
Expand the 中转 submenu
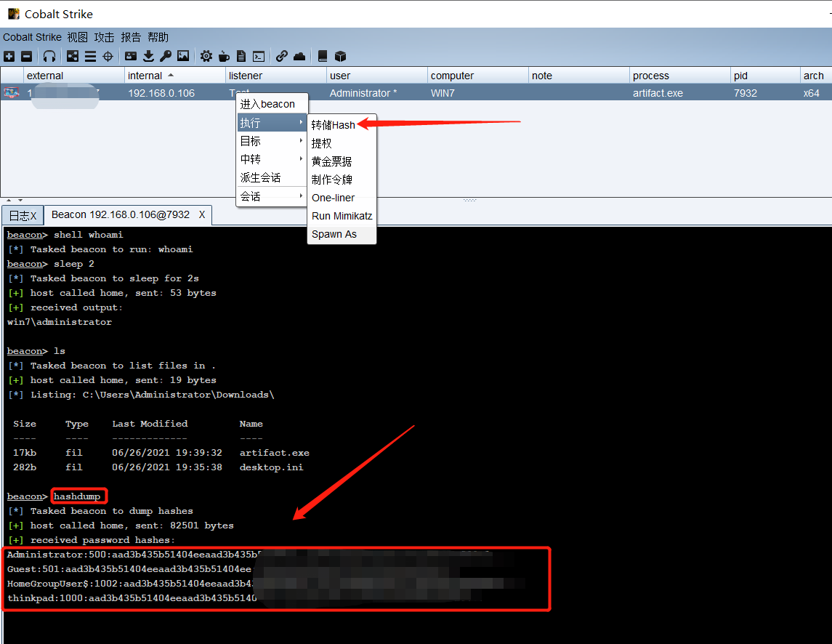(x=272, y=159)
